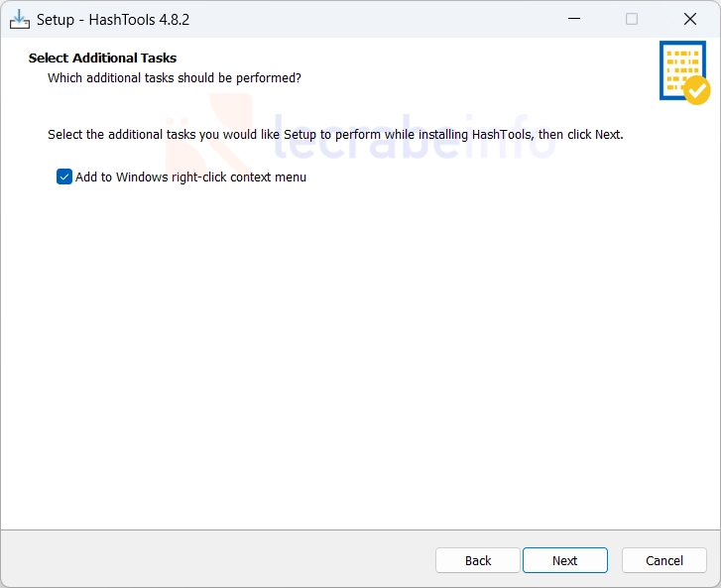Image resolution: width=721 pixels, height=588 pixels.
Task: Click the instruction sentence about additional tasks
Action: coord(335,135)
